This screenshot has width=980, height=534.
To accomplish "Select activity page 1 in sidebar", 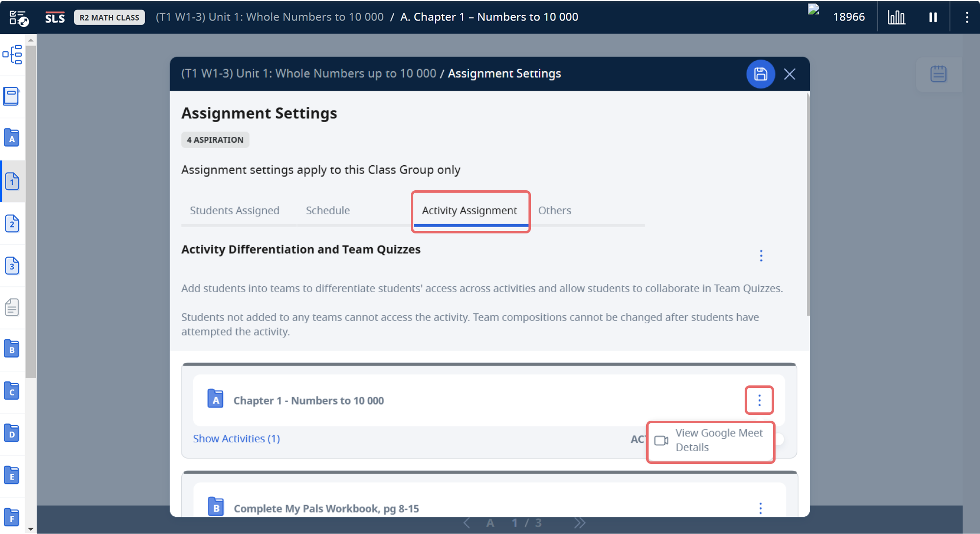I will point(12,181).
